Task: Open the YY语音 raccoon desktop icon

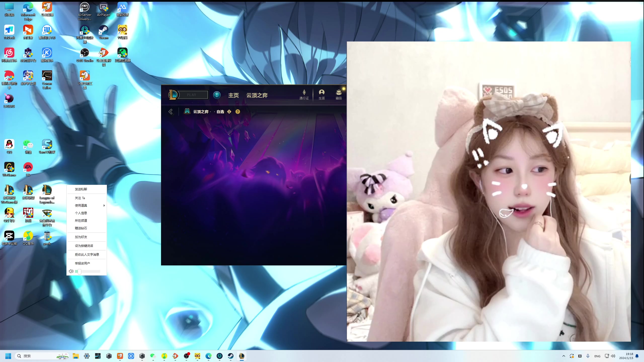Action: (x=123, y=32)
